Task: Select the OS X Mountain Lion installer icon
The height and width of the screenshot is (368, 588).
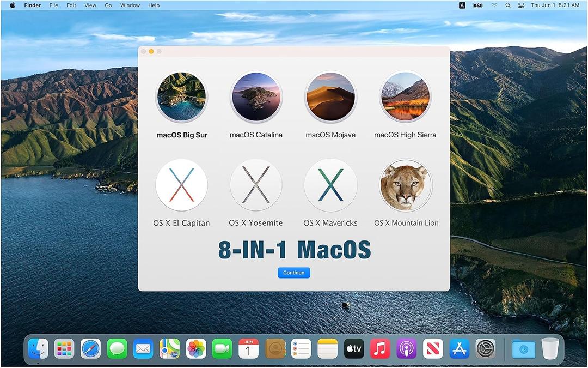Action: click(405, 184)
